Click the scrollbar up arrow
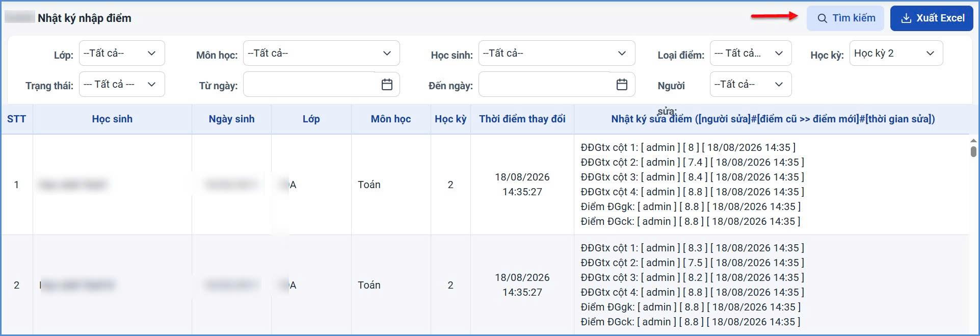 [x=973, y=141]
